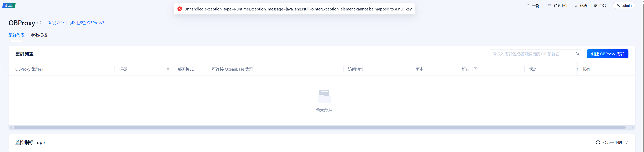Open the 标签 column filter icon
Viewport: 644px width, 152px height.
pos(168,69)
